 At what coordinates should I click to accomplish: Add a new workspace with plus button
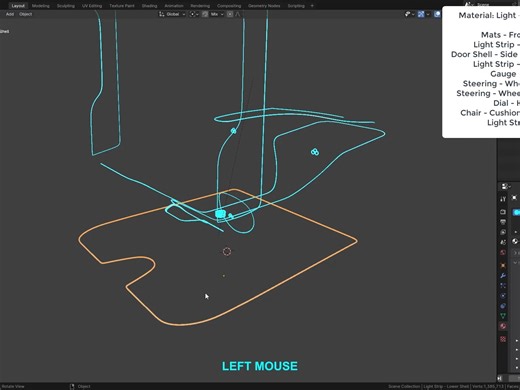(312, 6)
